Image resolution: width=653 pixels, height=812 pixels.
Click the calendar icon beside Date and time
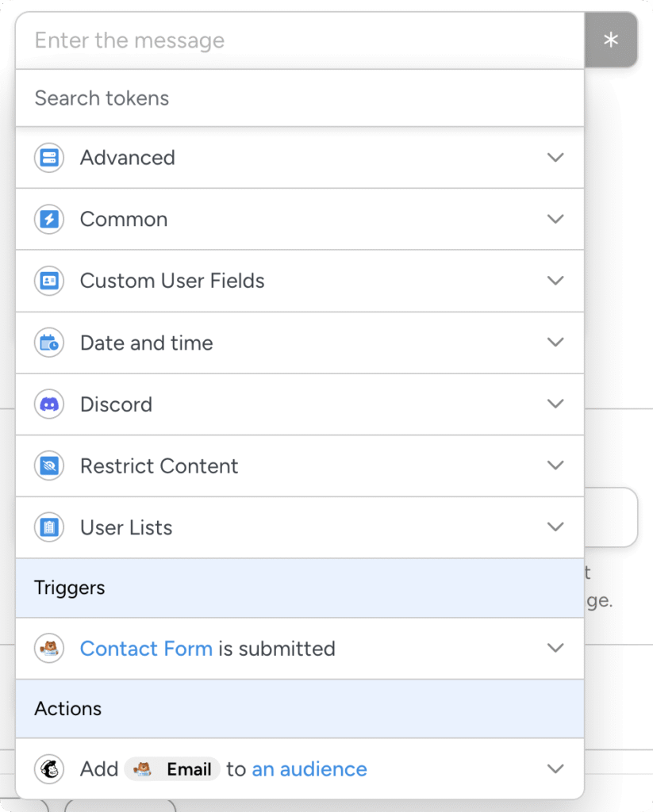click(48, 343)
